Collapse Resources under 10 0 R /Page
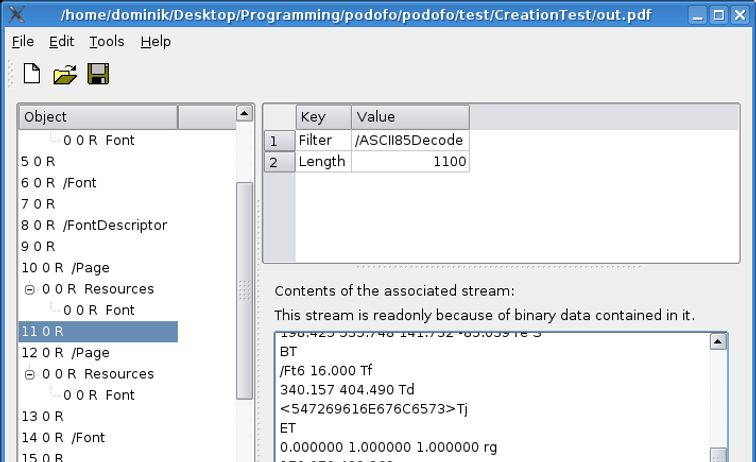756x462 pixels. [30, 289]
